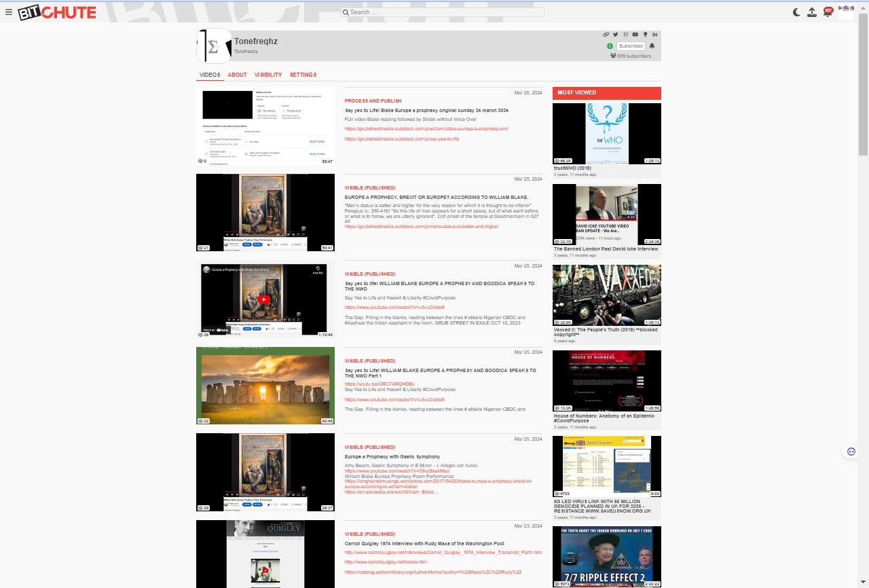Toggle dark mode with moon icon
The image size is (869, 588).
(797, 12)
